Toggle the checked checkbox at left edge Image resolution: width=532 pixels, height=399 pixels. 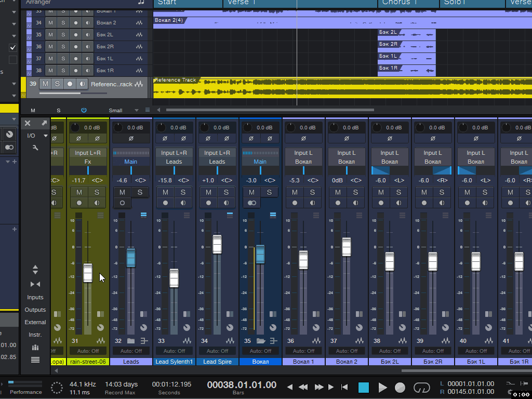(x=13, y=47)
